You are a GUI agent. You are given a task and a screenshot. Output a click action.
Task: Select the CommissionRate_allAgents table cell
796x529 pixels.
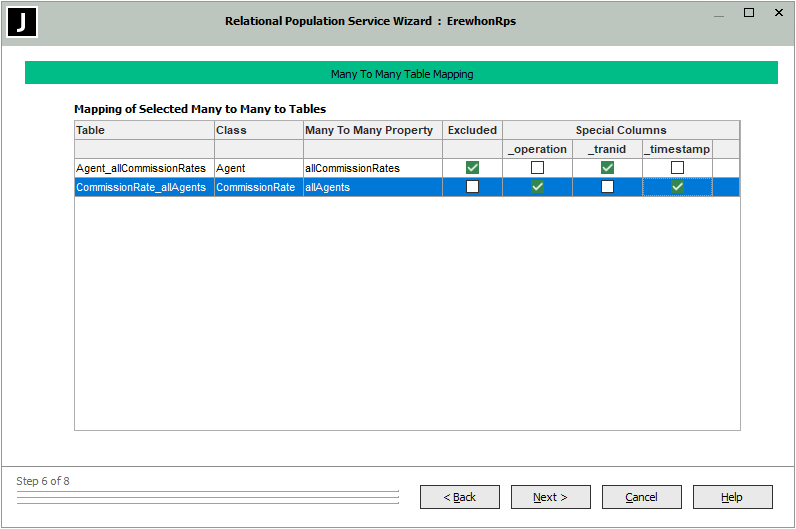point(141,187)
